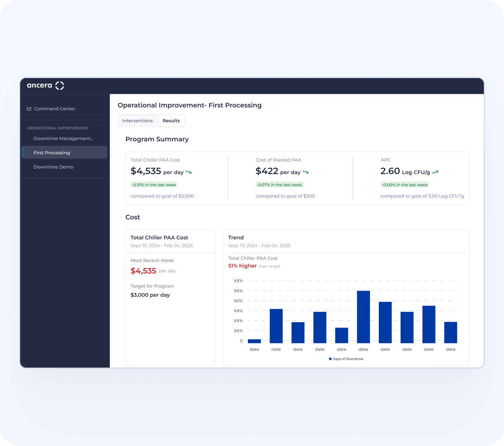Image resolution: width=504 pixels, height=446 pixels.
Task: Click the red $4,535 Most Recent Week value
Action: pyautogui.click(x=143, y=271)
